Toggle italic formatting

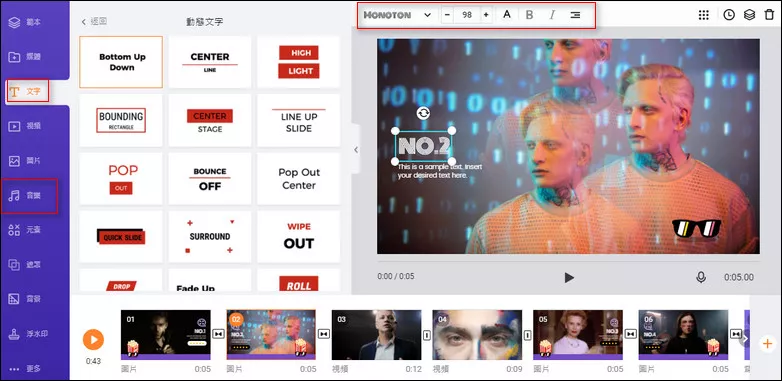pyautogui.click(x=552, y=15)
